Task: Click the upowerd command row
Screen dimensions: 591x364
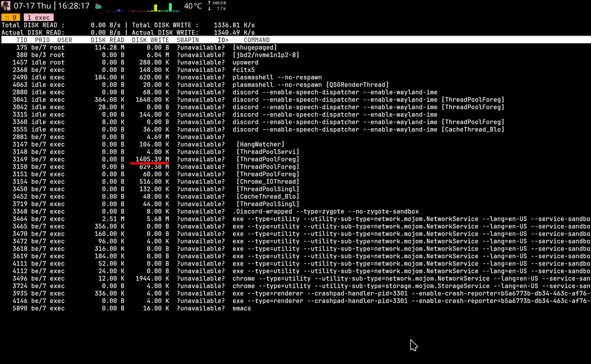Action: [245, 63]
